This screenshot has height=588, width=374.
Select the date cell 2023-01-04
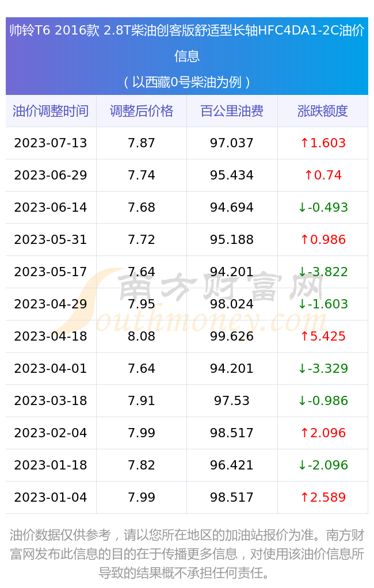point(51,498)
